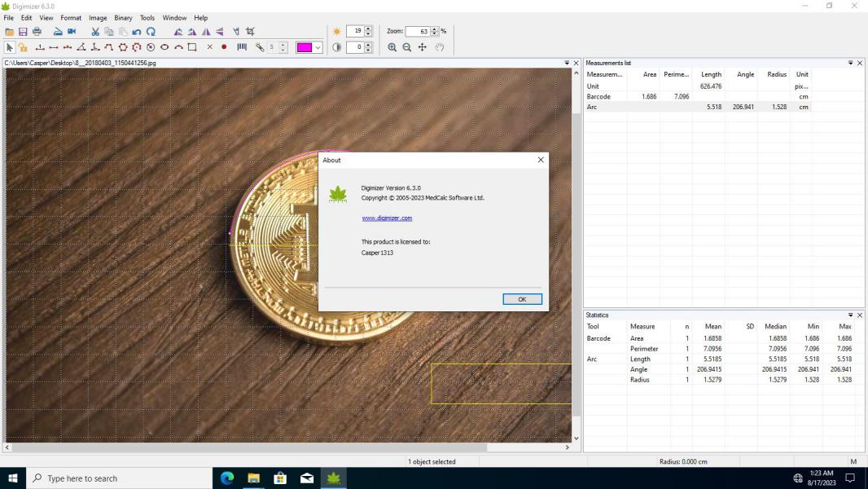
Task: Select the Barcode tool icon
Action: coord(242,47)
